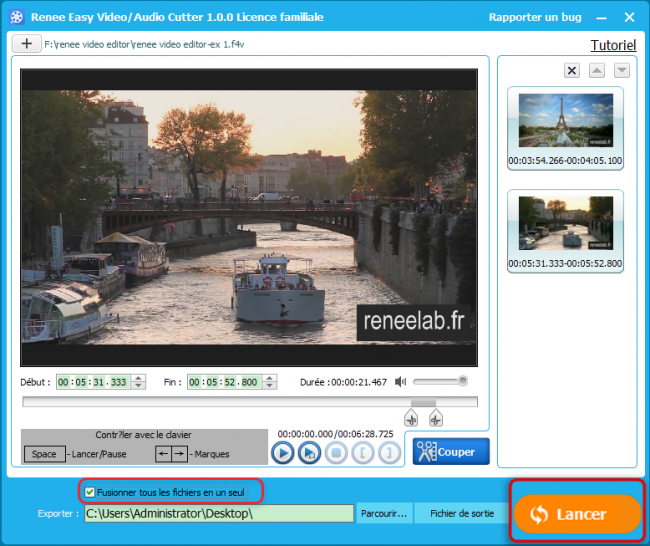Set end mark with right bracket button

(389, 453)
